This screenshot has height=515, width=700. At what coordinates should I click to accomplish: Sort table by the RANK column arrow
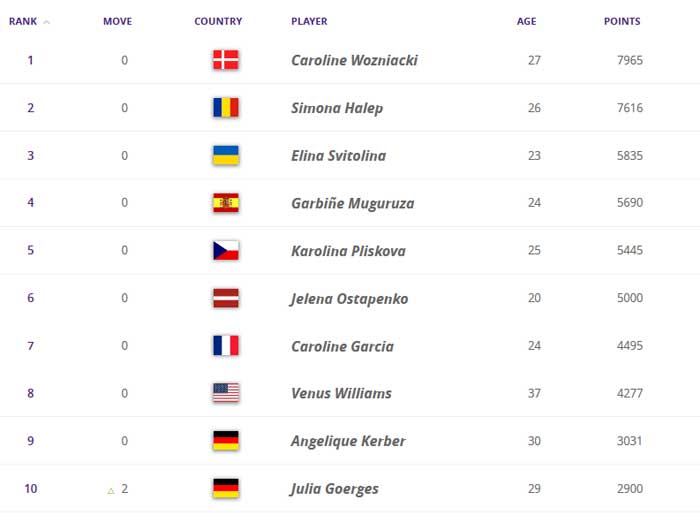click(x=47, y=22)
